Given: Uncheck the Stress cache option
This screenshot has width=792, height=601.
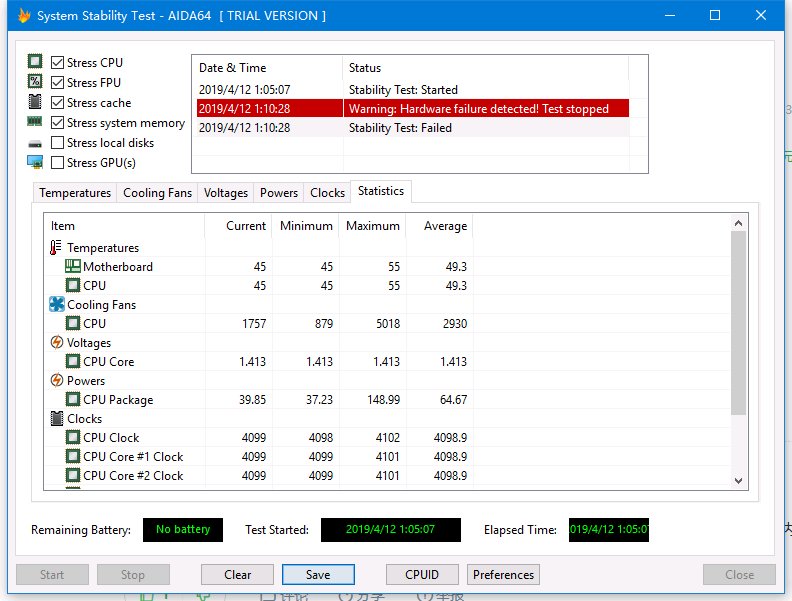Looking at the screenshot, I should 58,103.
